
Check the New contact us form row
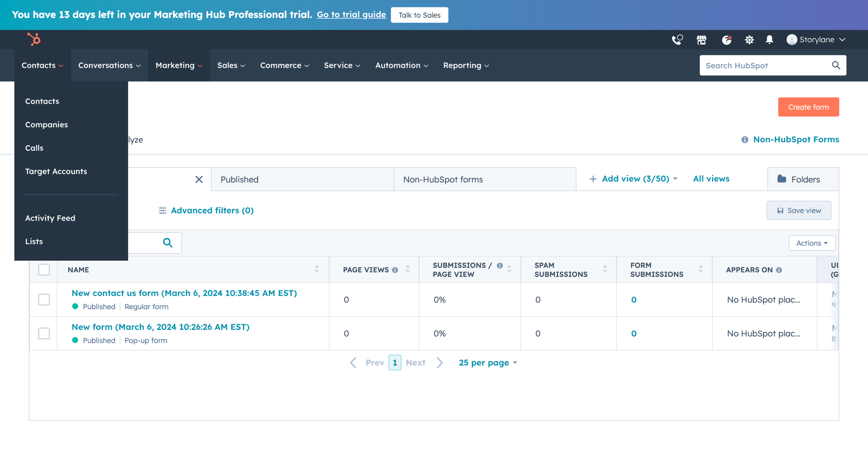[x=44, y=299]
